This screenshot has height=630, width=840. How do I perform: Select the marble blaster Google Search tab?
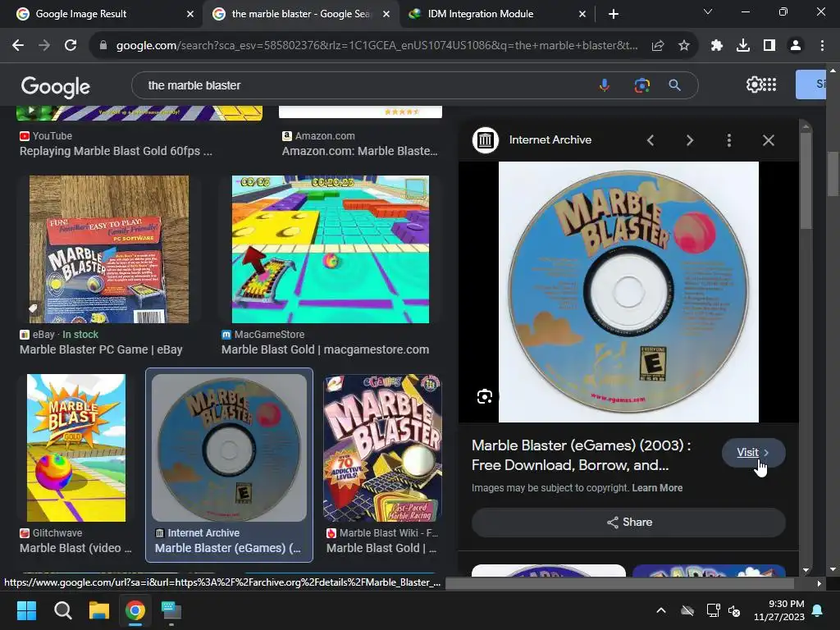click(300, 14)
